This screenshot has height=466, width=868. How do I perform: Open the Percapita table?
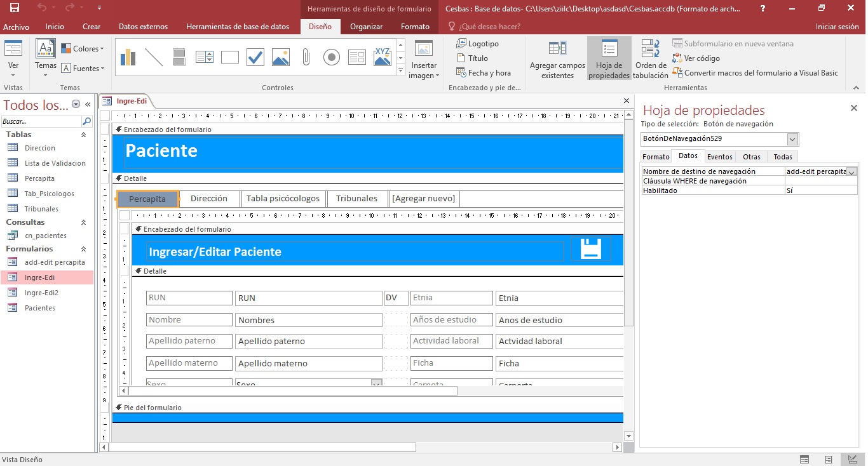pyautogui.click(x=39, y=178)
